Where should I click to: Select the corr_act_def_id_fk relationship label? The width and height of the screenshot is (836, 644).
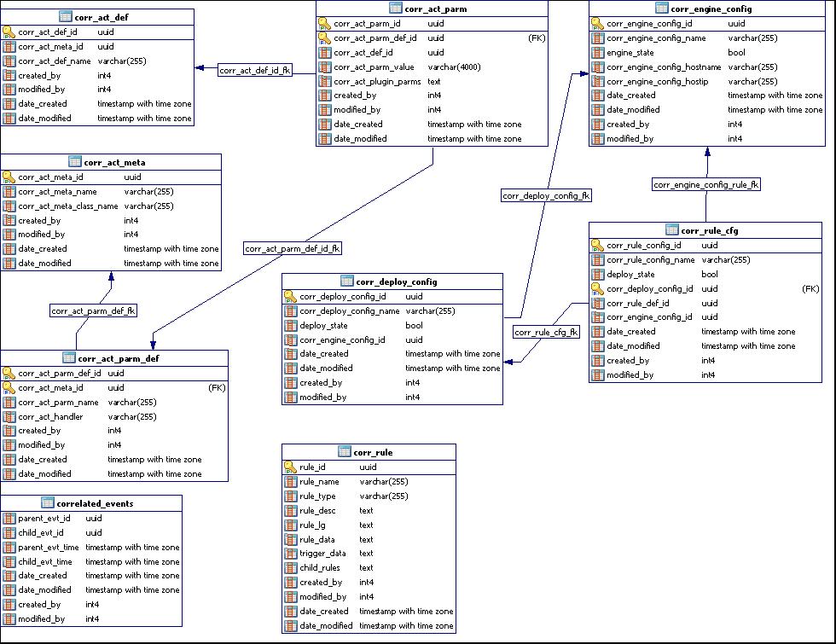click(255, 71)
